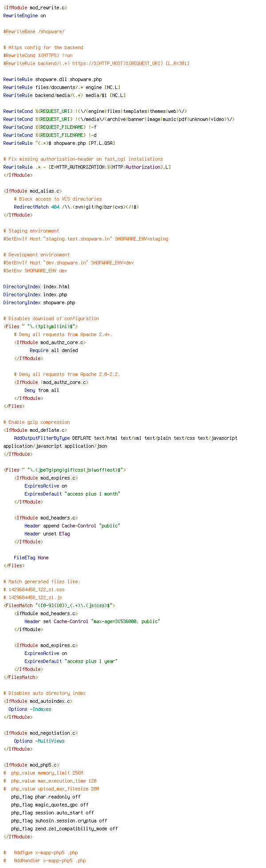This screenshot has height=868, width=266.
Task: Click the '<Files ~ "\.(tpl|yml|ini)$">' line
Action: pos(40,326)
